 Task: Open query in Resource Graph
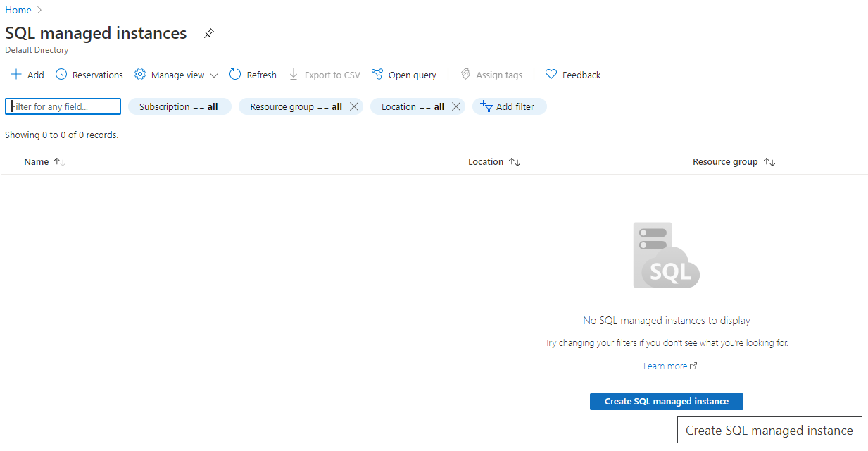(x=404, y=75)
